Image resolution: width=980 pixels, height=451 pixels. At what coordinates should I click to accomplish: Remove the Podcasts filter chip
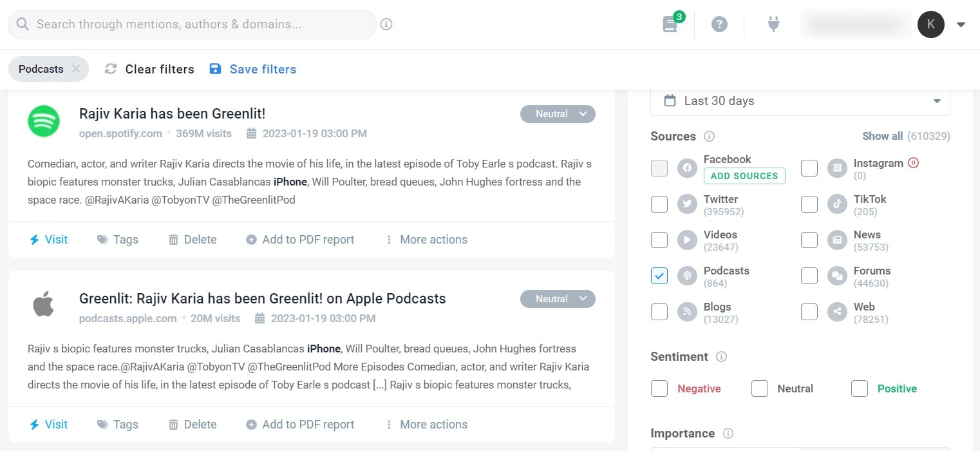[x=76, y=69]
